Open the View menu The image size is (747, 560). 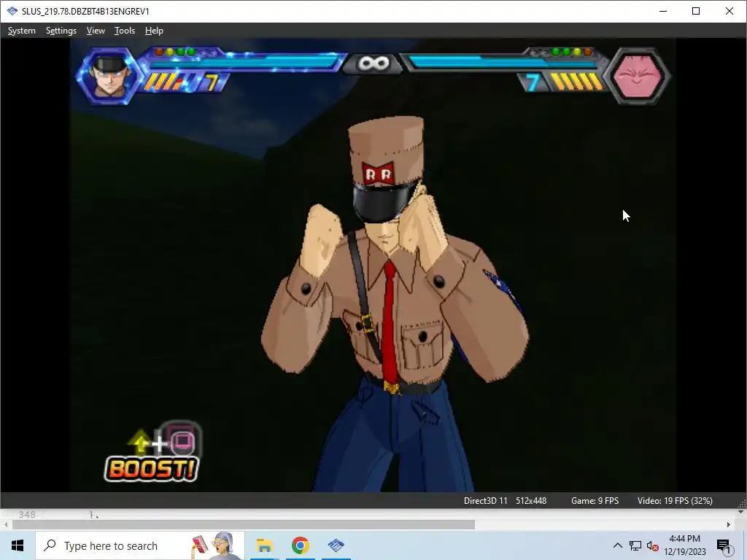click(x=96, y=31)
